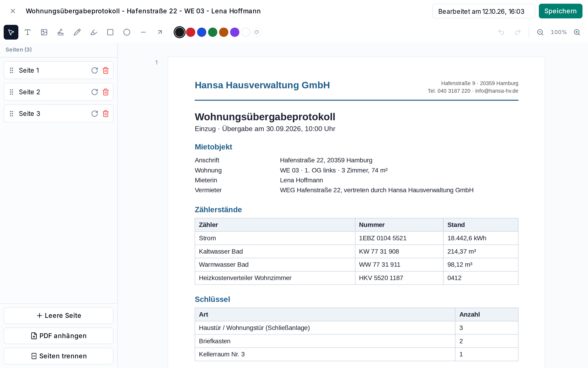Pick the red color swatch

tap(191, 32)
